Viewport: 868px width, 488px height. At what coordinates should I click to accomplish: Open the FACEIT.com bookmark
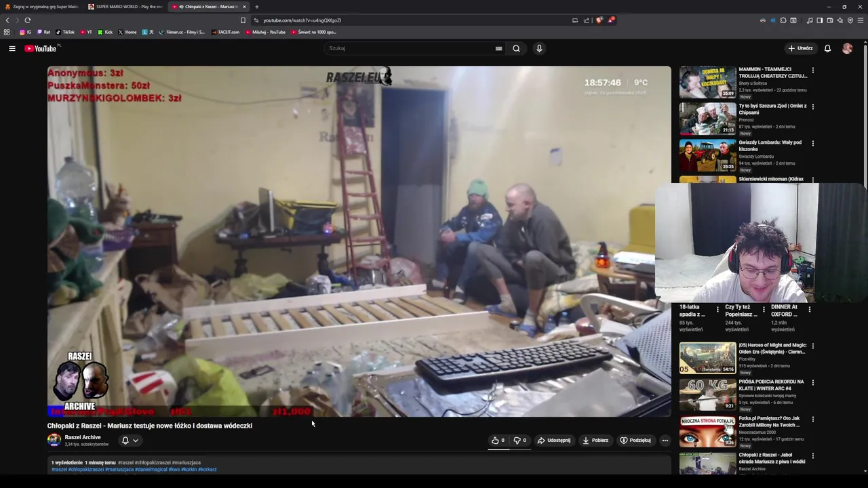click(225, 32)
